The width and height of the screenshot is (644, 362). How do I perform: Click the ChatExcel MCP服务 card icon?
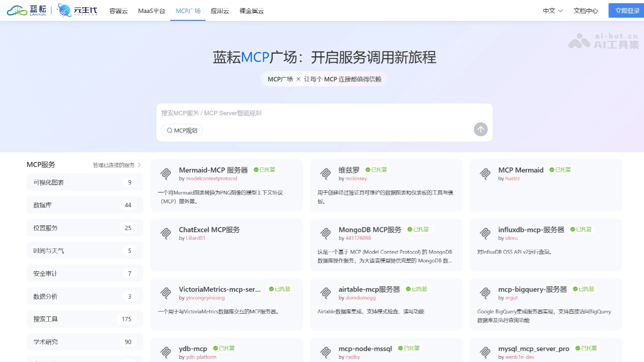[166, 233]
